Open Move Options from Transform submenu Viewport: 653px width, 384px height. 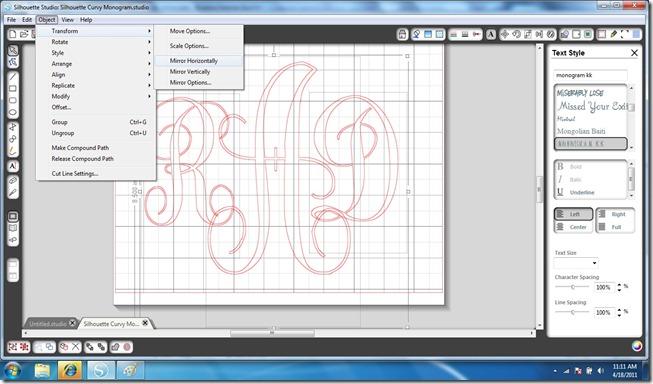click(x=199, y=31)
